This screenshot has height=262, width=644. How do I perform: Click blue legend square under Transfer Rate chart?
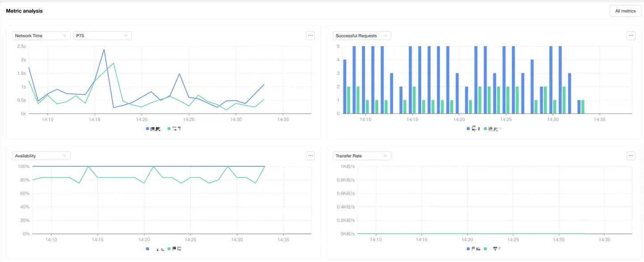pos(468,249)
